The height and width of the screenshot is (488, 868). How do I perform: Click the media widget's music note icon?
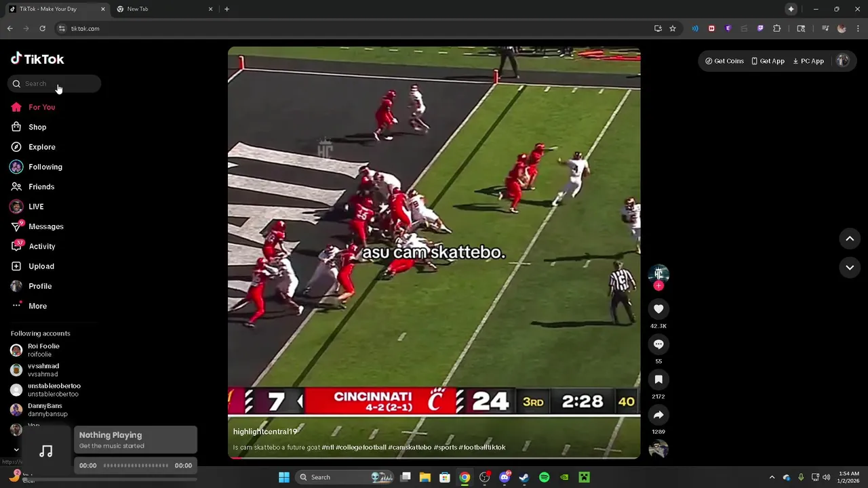click(46, 451)
